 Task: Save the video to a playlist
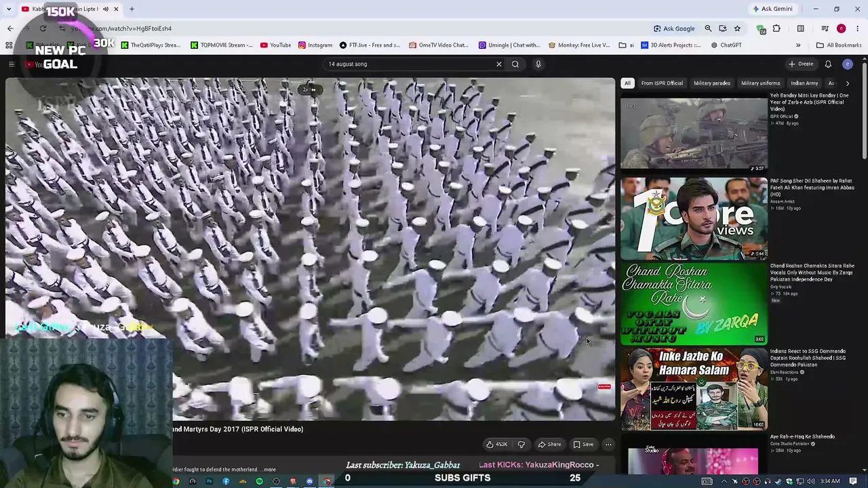coord(583,445)
